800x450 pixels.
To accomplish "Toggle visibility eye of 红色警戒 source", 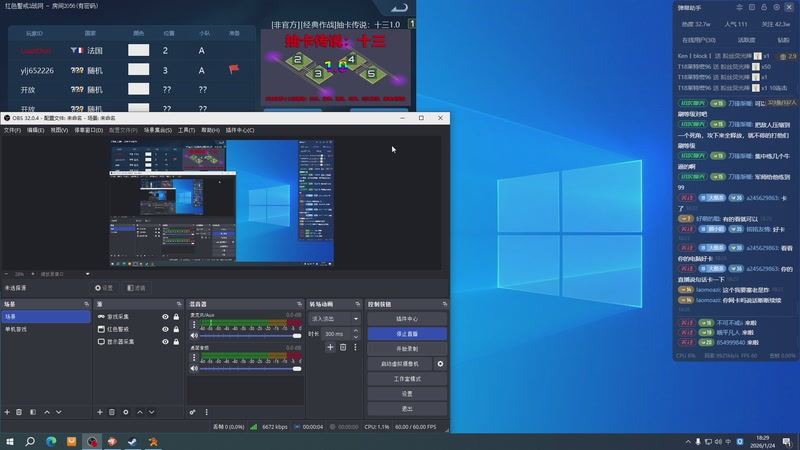I will [165, 329].
